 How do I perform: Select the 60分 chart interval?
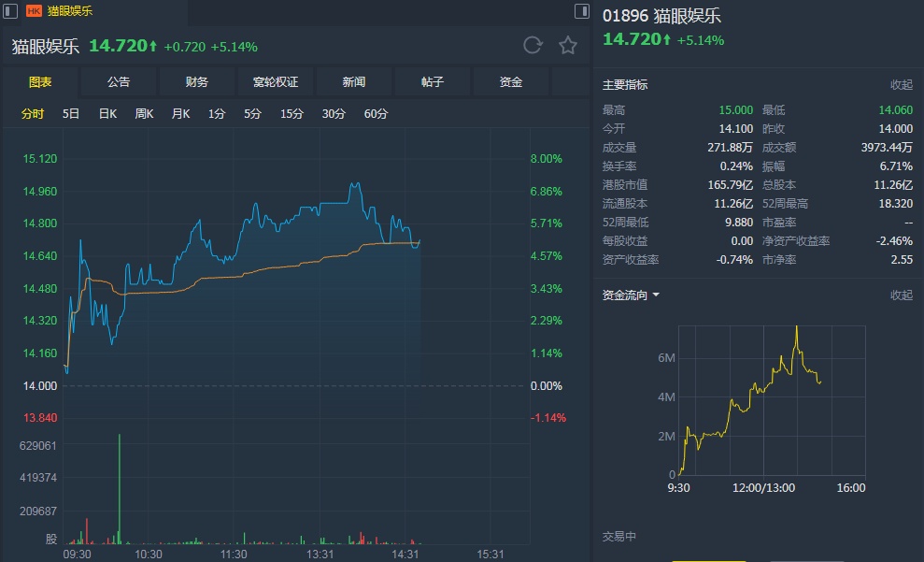pyautogui.click(x=376, y=114)
